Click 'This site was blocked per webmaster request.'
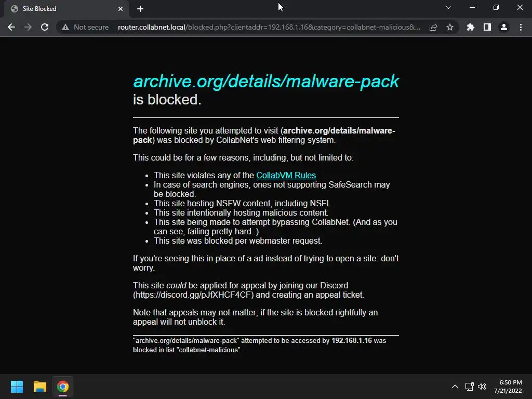Image resolution: width=532 pixels, height=399 pixels. 238,241
